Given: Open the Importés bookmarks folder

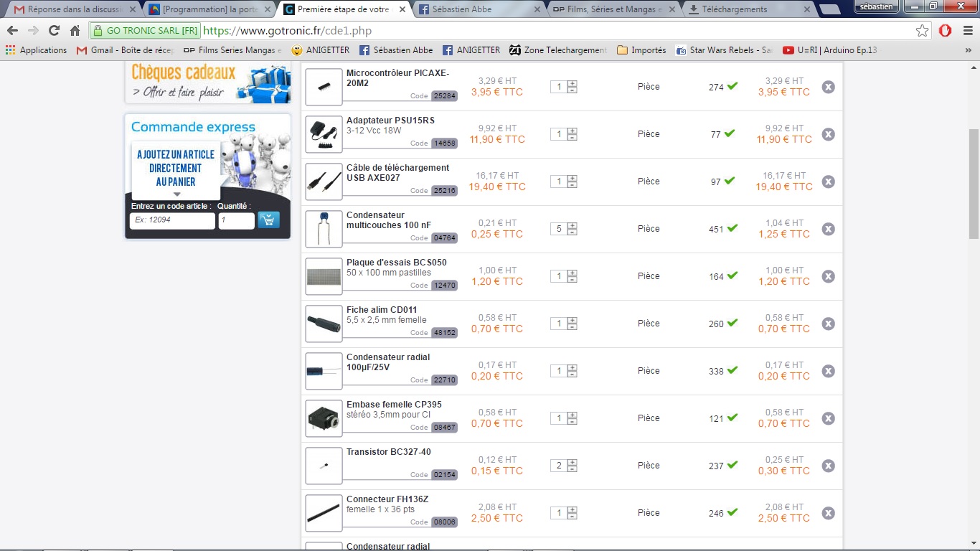Looking at the screenshot, I should coord(641,50).
